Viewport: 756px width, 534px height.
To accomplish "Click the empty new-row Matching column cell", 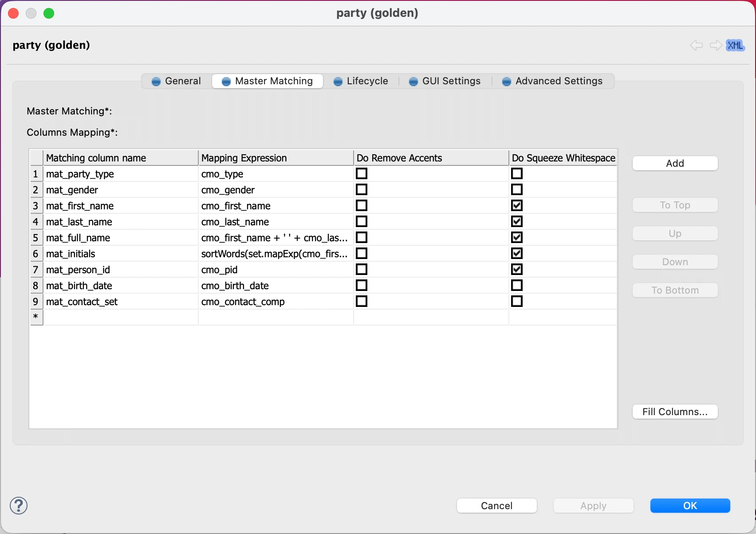I will pyautogui.click(x=121, y=318).
